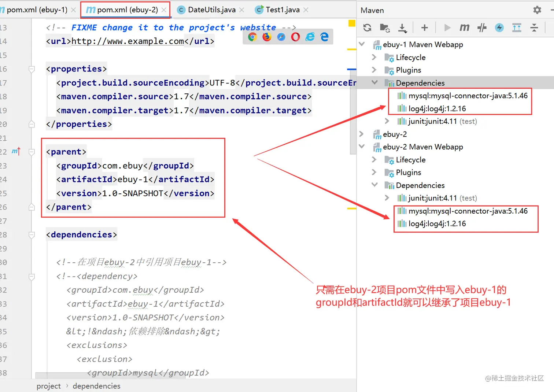This screenshot has height=392, width=554.
Task: Expand Plugins under ebuy-1 Maven Webapp
Action: point(374,70)
